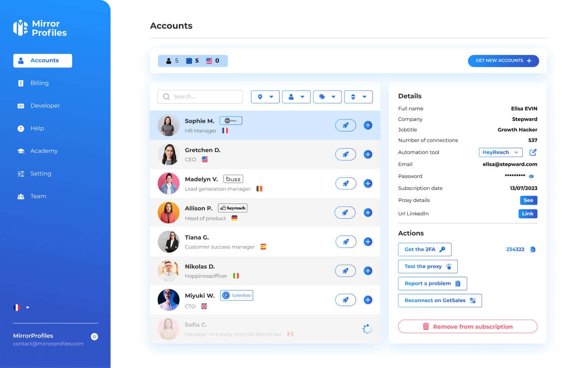Reveal the password with the eye icon

(x=532, y=176)
